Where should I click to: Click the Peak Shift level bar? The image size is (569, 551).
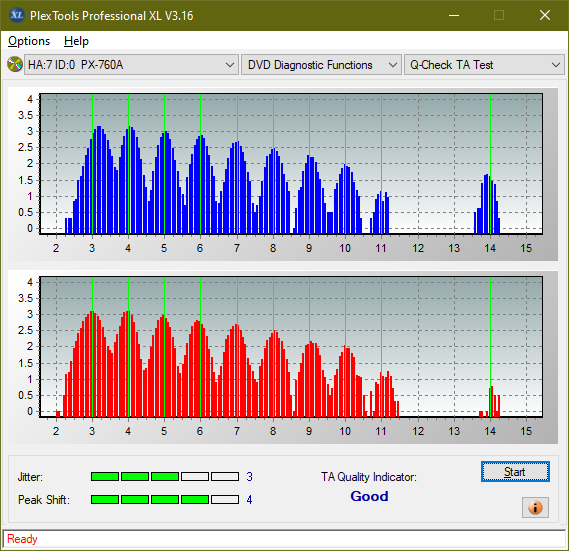point(165,499)
